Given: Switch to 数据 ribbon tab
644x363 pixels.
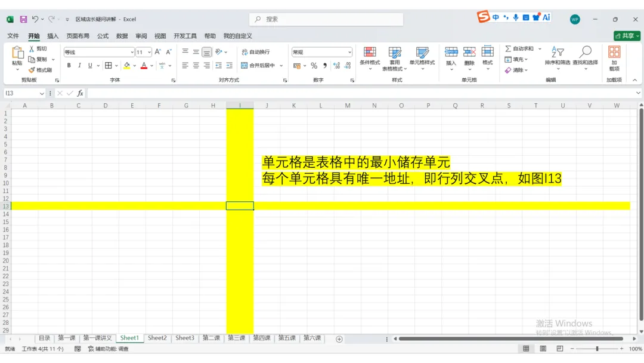Looking at the screenshot, I should pyautogui.click(x=122, y=36).
